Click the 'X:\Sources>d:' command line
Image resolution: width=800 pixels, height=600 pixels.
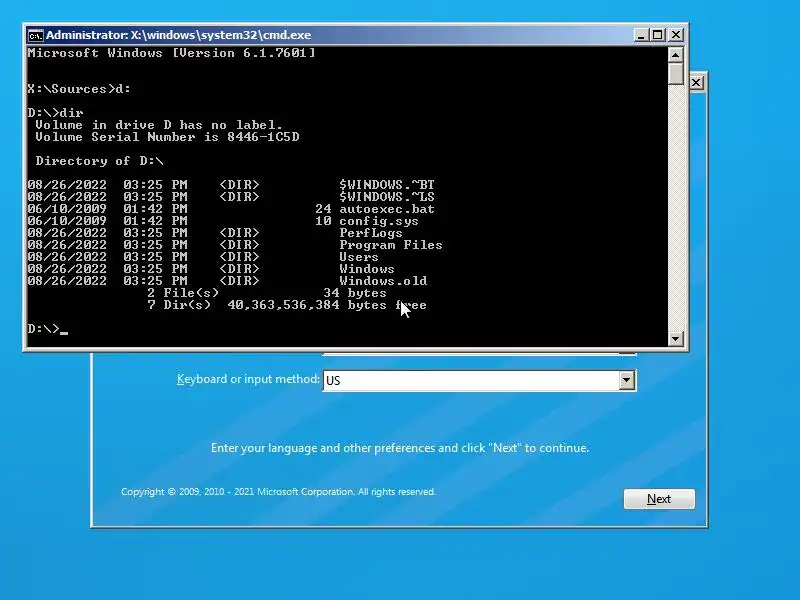point(79,89)
